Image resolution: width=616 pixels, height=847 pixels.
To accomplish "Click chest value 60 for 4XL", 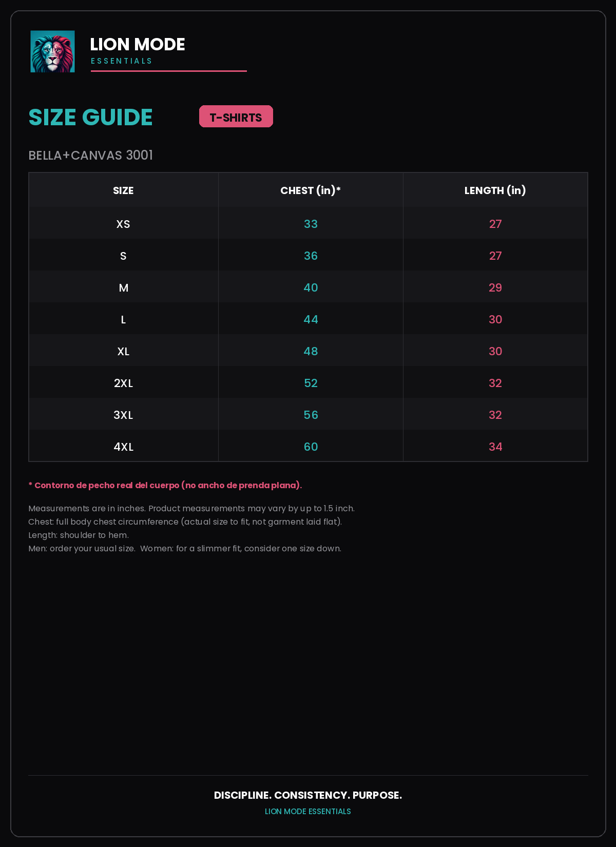I will (311, 447).
